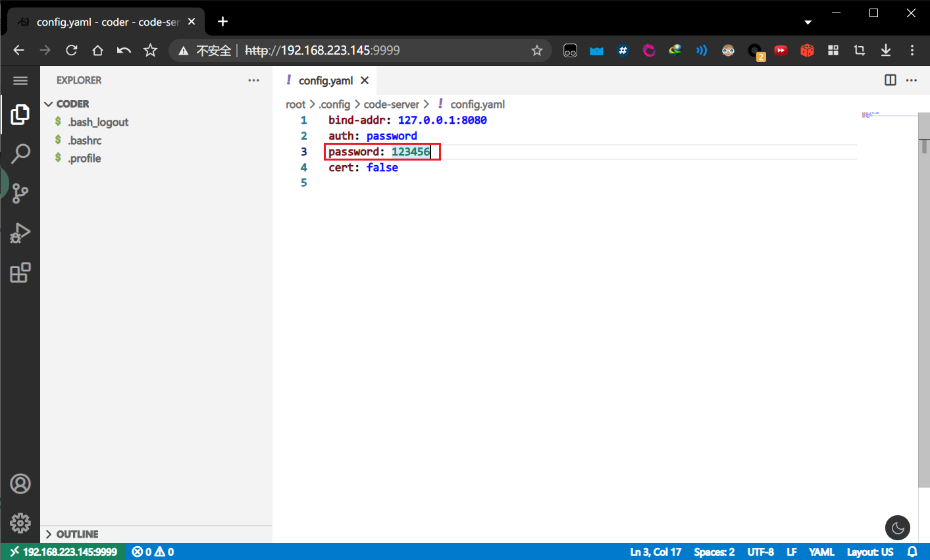Open browser three-dot menu
This screenshot has width=930, height=560.
(912, 50)
